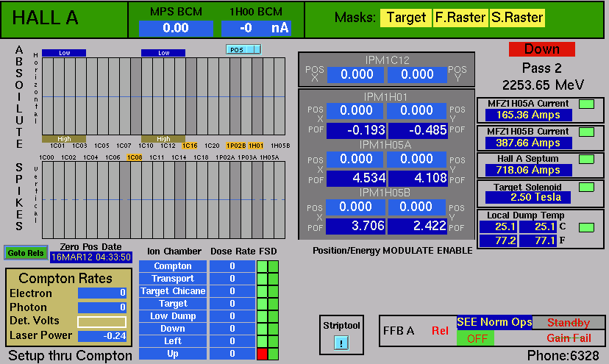Click the 165.36 Amps current readout
This screenshot has width=609, height=364.
tap(529, 115)
